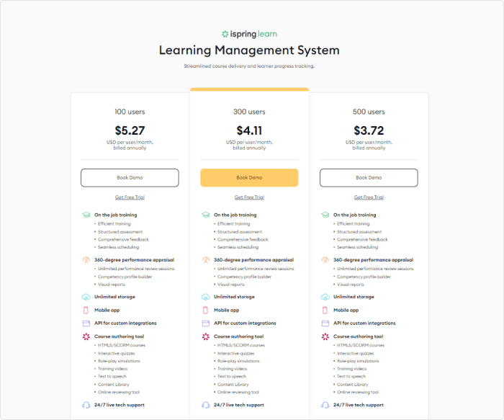
Task: Click mobile app icon in 300 users plan
Action: pyautogui.click(x=206, y=310)
